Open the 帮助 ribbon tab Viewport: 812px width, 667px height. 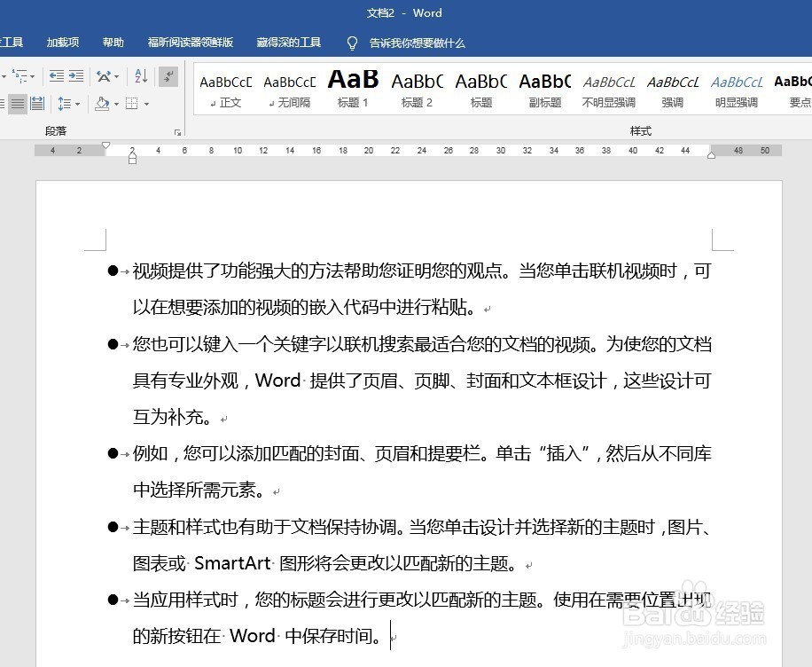pos(113,43)
